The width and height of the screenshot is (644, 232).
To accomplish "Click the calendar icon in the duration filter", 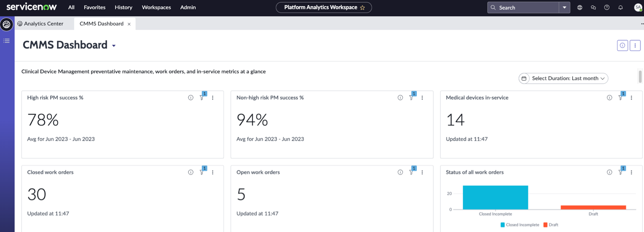I will [x=524, y=78].
